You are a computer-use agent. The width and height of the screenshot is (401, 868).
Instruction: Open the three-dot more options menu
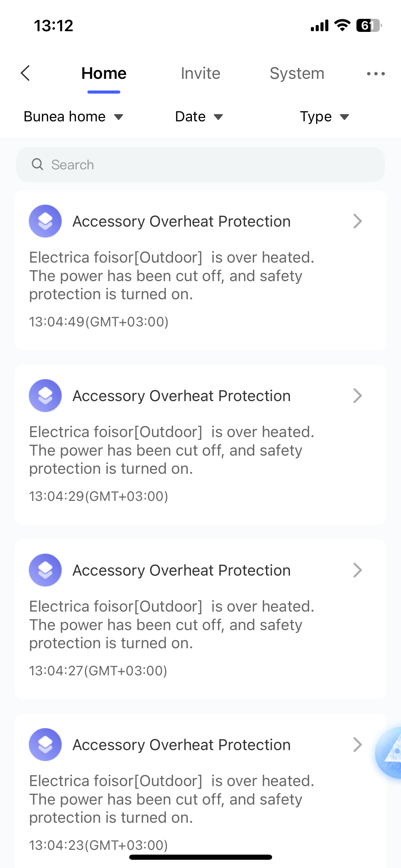[376, 74]
